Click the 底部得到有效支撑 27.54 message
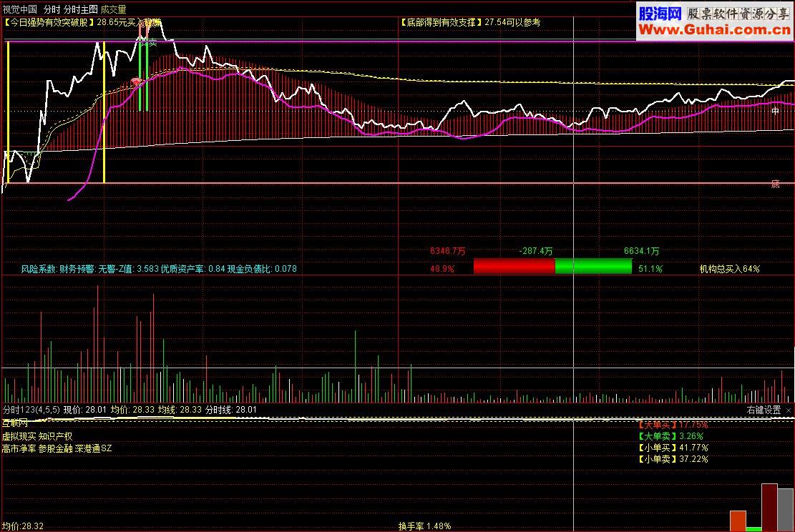Screen dimensions: 795x532 470,22
